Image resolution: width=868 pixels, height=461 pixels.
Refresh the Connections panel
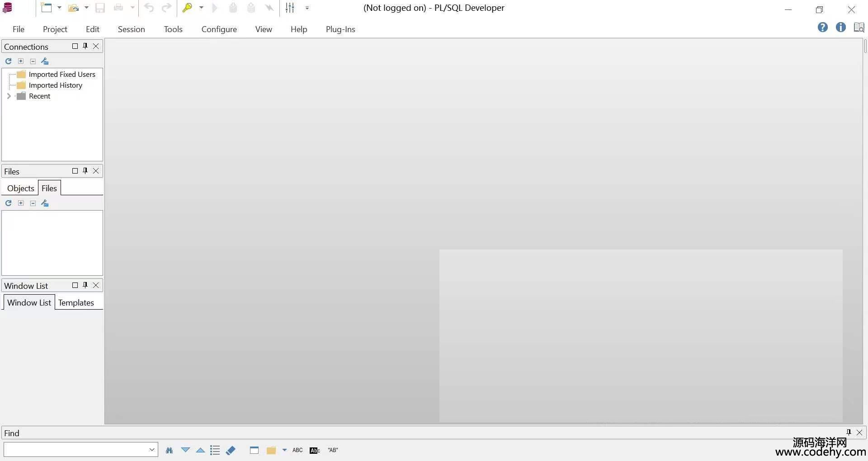(x=8, y=61)
